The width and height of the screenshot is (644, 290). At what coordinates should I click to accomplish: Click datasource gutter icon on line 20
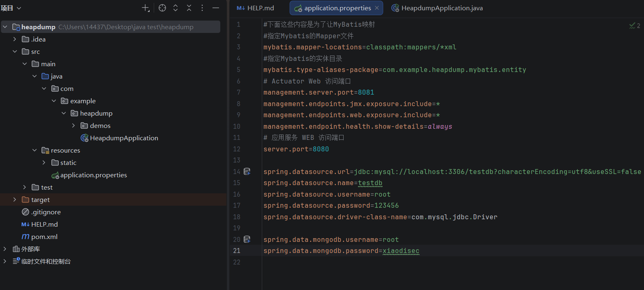click(247, 239)
